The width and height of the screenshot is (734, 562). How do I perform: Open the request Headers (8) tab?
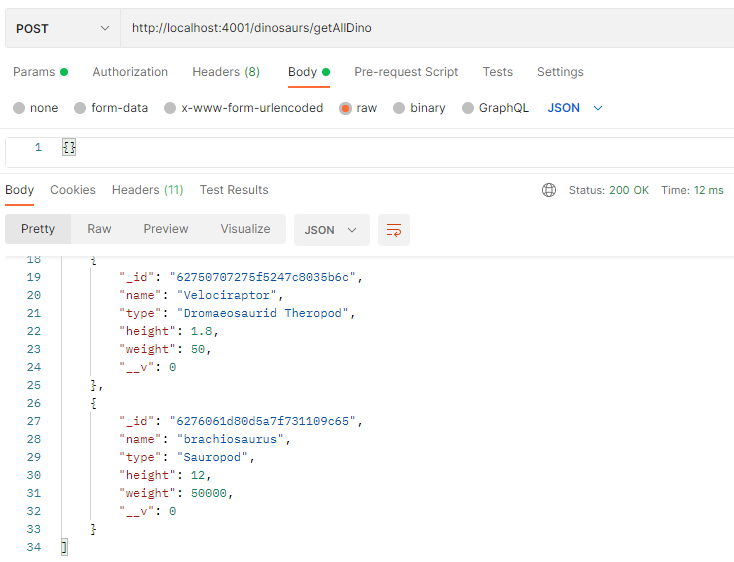coord(226,72)
